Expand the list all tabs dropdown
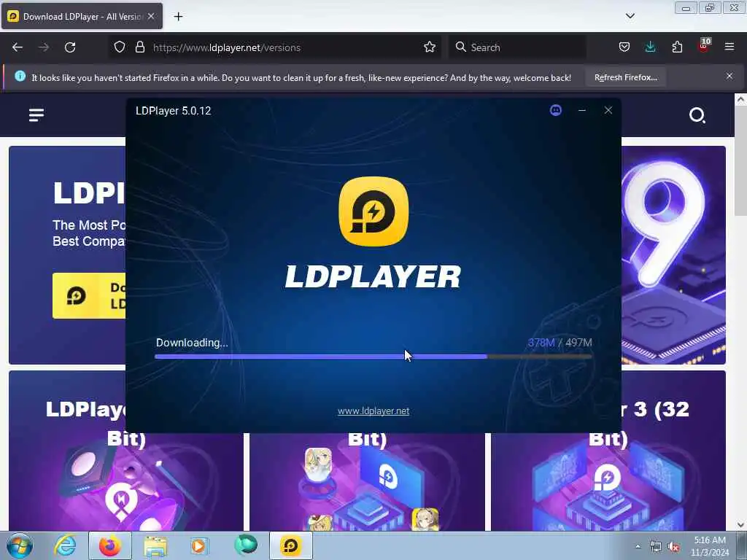The width and height of the screenshot is (747, 560). point(630,16)
